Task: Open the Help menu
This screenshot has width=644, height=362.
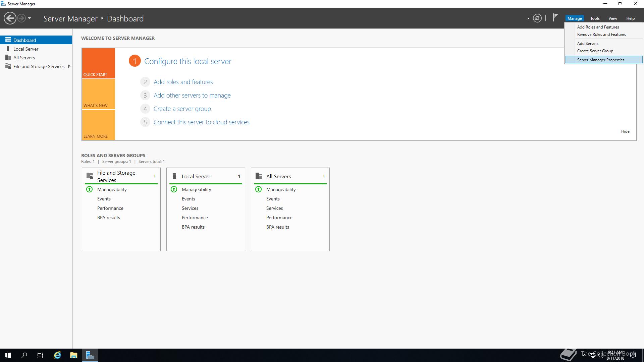Action: click(x=631, y=18)
